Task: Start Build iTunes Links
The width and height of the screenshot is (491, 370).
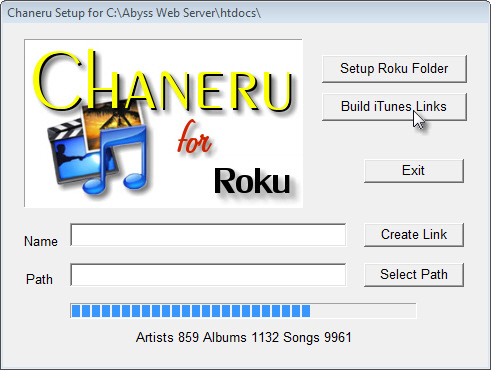Action: 394,107
